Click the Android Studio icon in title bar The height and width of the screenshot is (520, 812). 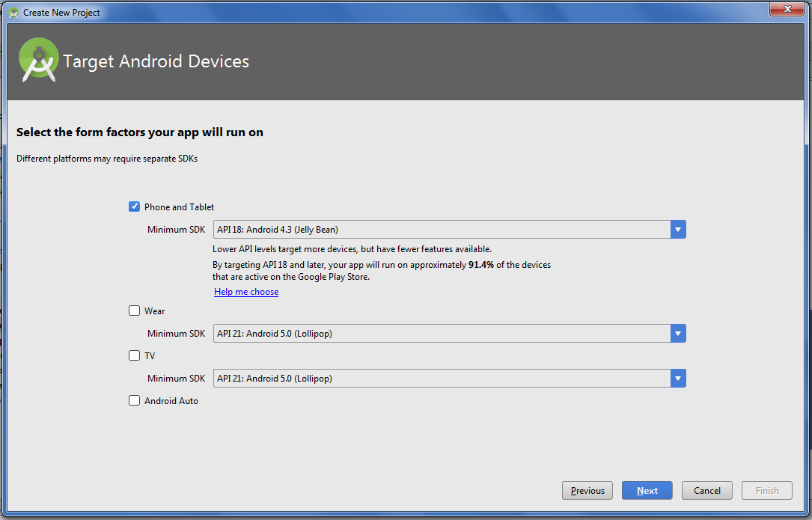pos(13,12)
